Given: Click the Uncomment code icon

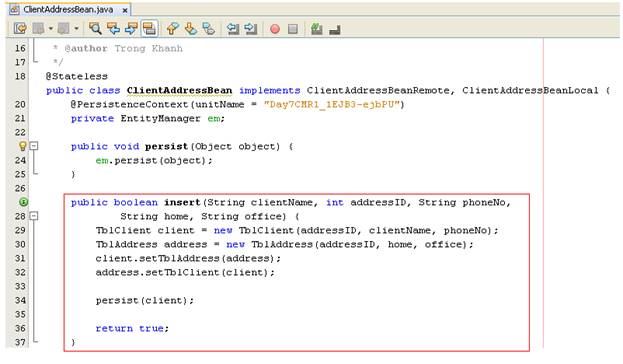Looking at the screenshot, I should point(335,29).
